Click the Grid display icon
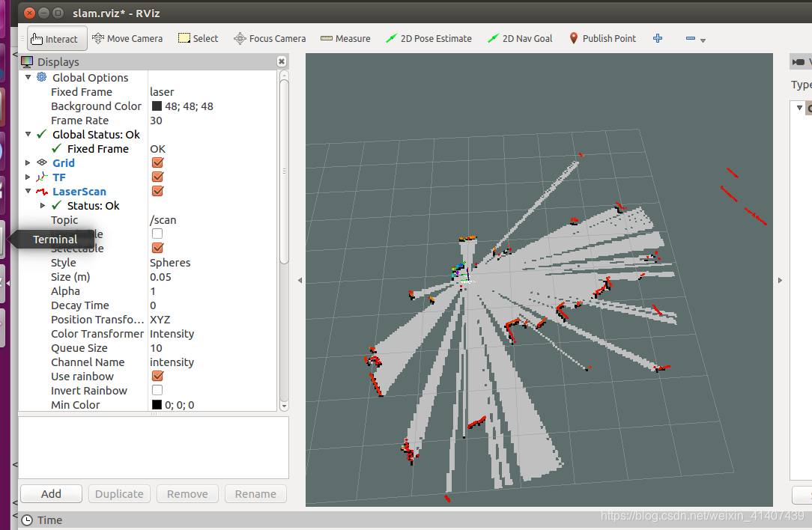 coord(42,162)
